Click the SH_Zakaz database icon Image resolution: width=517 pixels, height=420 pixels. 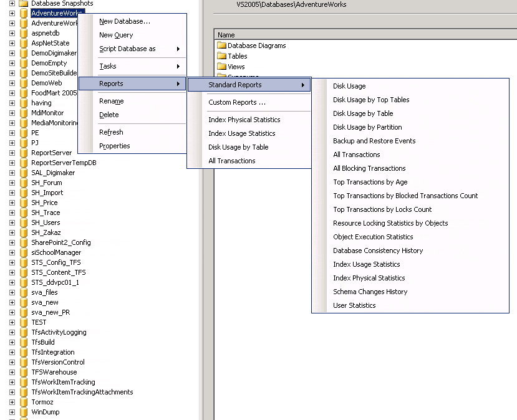(x=24, y=232)
